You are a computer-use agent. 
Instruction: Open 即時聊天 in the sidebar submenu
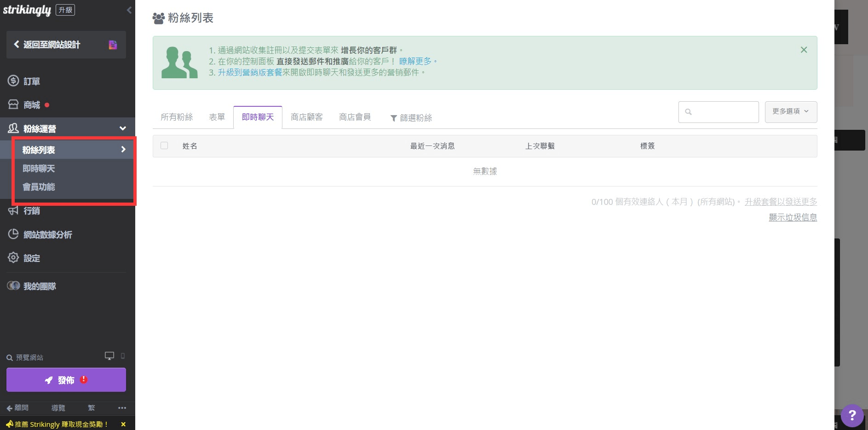point(39,169)
